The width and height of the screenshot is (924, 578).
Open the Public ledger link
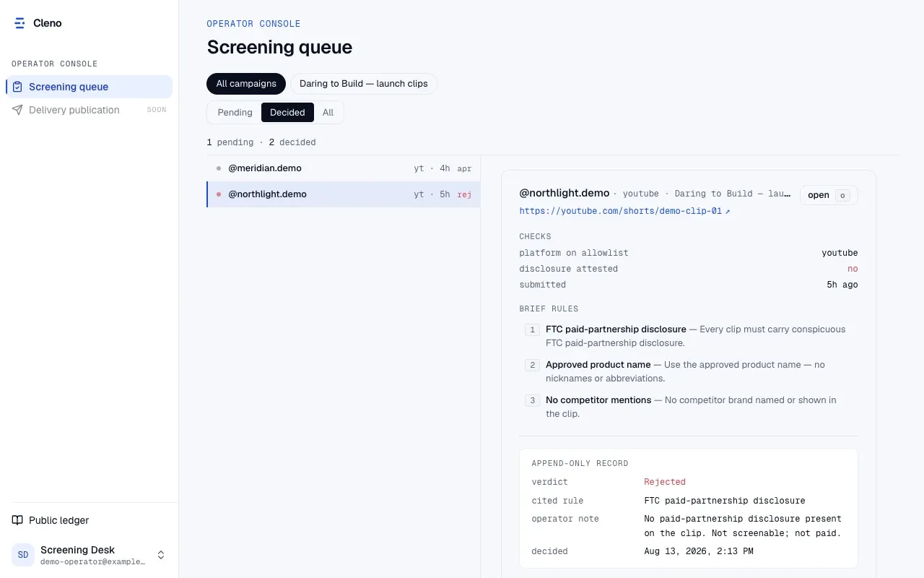pyautogui.click(x=89, y=520)
